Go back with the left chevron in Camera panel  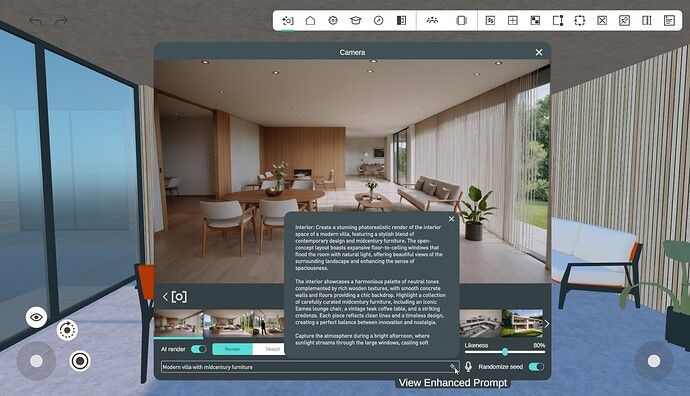coord(165,297)
